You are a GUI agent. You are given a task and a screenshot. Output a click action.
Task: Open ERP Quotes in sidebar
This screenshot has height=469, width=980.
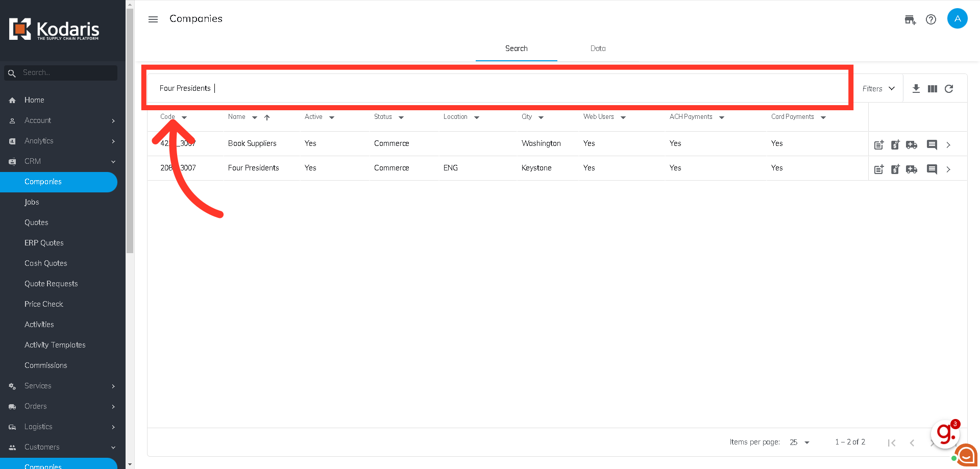click(44, 243)
